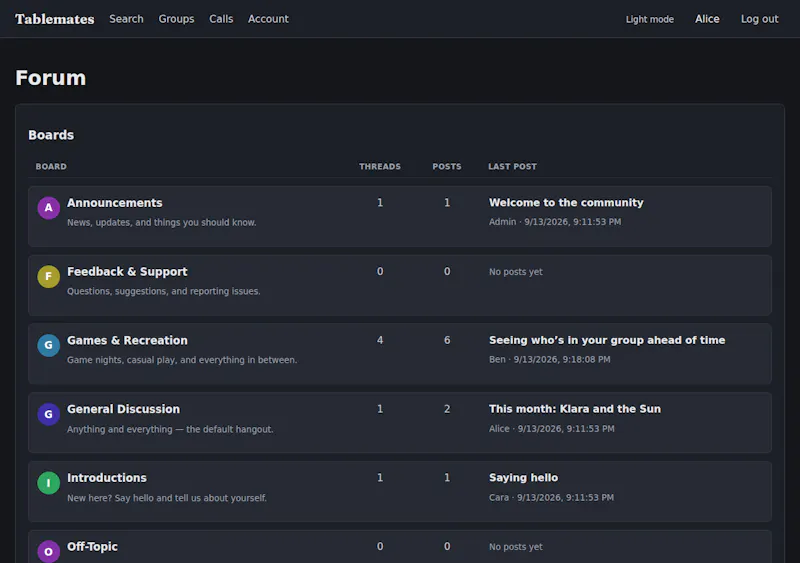Click the indigo G General Discussion icon
The height and width of the screenshot is (563, 800).
pyautogui.click(x=48, y=414)
